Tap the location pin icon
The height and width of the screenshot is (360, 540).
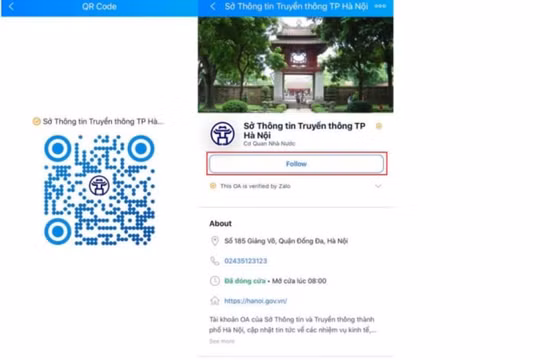tap(215, 241)
